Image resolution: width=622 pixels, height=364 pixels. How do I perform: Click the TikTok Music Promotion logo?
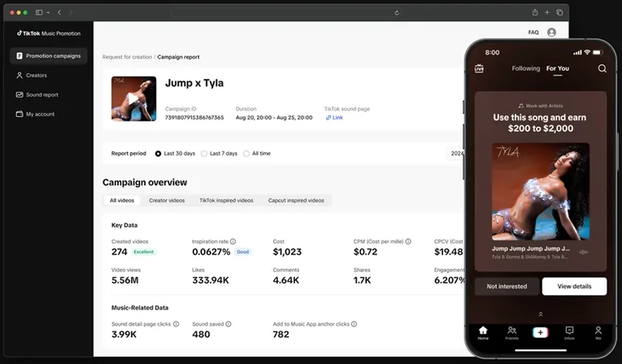point(49,33)
